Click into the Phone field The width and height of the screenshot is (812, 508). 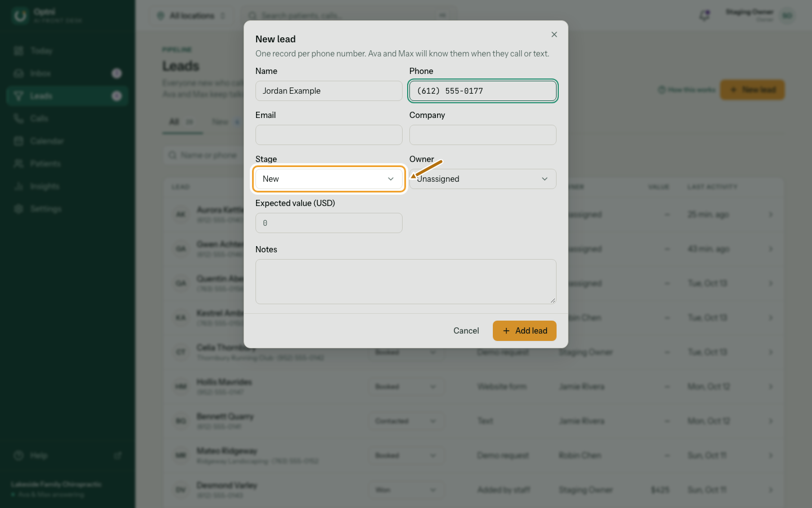pos(483,91)
